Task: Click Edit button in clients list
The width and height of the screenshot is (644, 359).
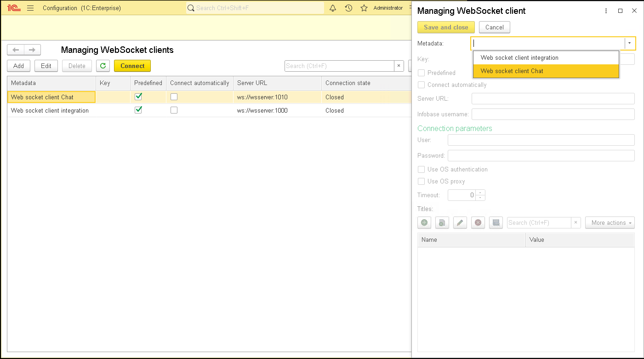Action: 46,66
